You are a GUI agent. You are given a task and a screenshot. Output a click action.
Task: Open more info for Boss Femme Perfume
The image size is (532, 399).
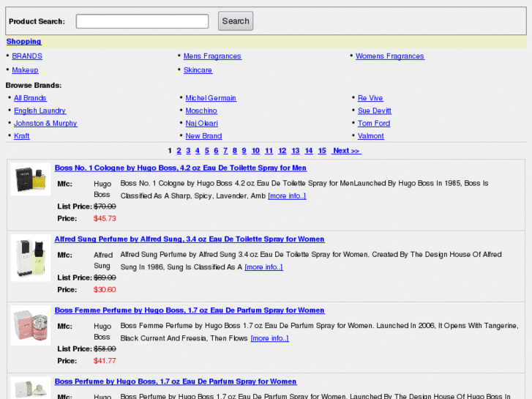coord(270,338)
